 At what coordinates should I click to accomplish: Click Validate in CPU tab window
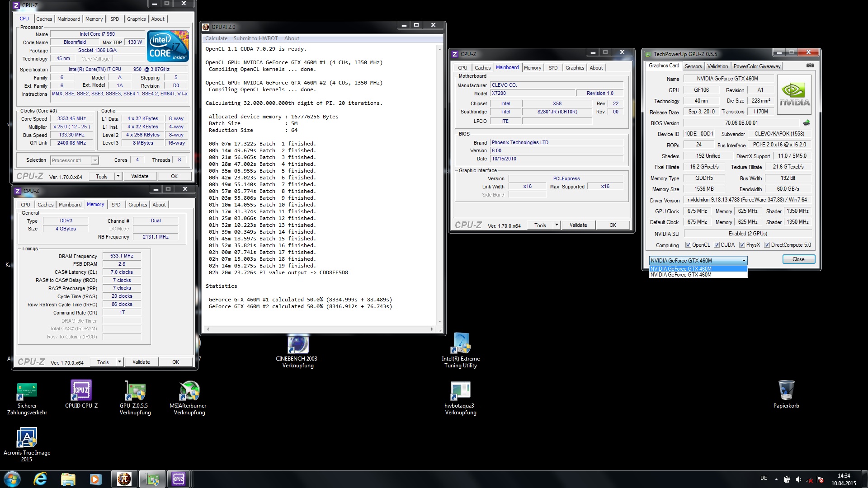[140, 176]
